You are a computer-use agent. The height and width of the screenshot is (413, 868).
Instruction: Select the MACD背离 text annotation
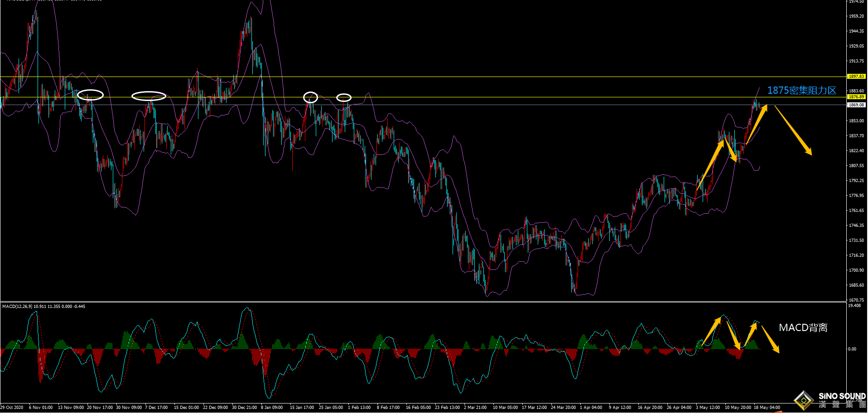[803, 327]
